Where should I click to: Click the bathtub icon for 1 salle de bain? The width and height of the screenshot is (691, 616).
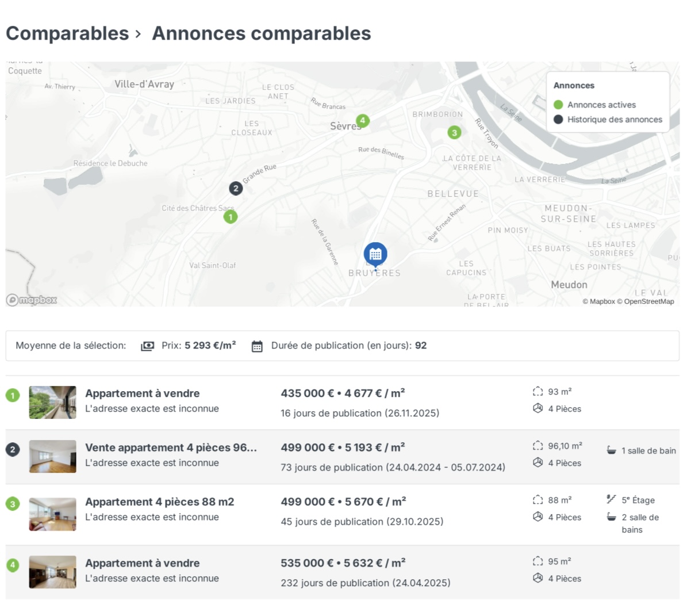[611, 450]
